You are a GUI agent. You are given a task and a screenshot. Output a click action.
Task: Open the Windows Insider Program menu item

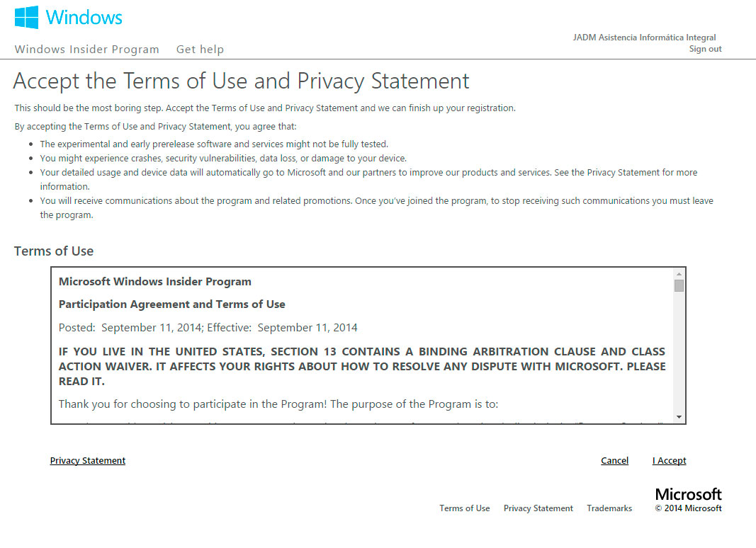coord(86,50)
